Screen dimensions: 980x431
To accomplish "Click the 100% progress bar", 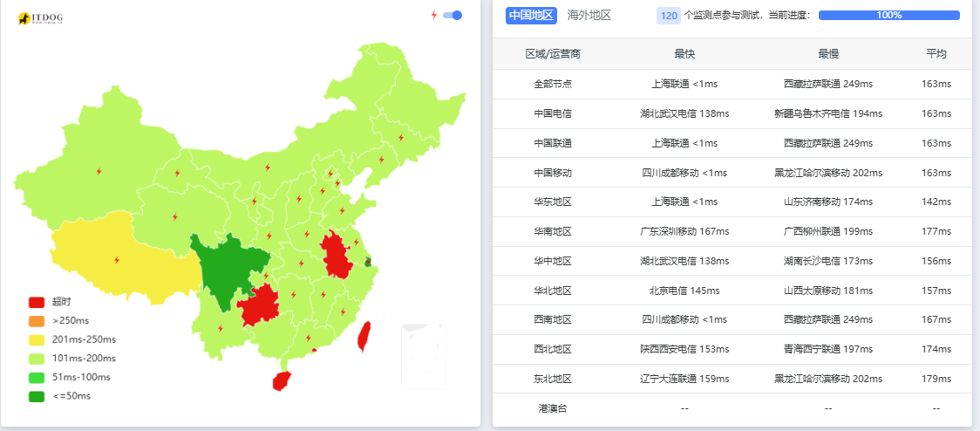I will (x=888, y=15).
